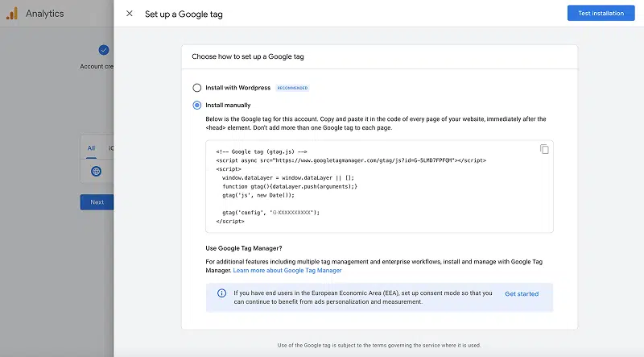The image size is (644, 357).
Task: Switch to the All platforms tab
Action: [91, 148]
